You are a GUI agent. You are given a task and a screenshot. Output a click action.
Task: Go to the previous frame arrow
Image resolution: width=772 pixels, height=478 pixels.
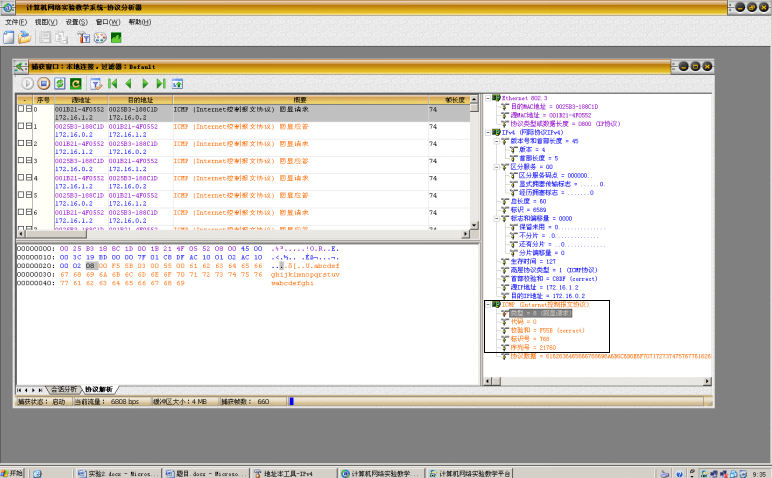click(129, 84)
